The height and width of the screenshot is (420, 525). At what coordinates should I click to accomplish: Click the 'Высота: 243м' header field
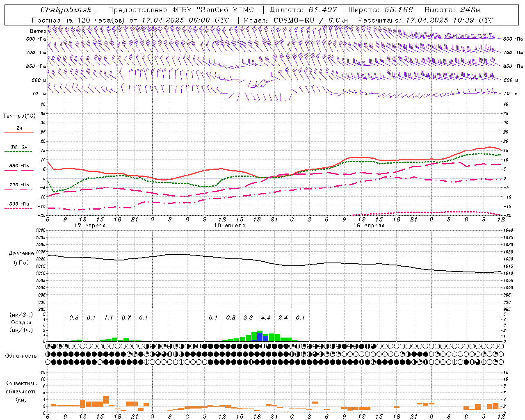tap(452, 10)
